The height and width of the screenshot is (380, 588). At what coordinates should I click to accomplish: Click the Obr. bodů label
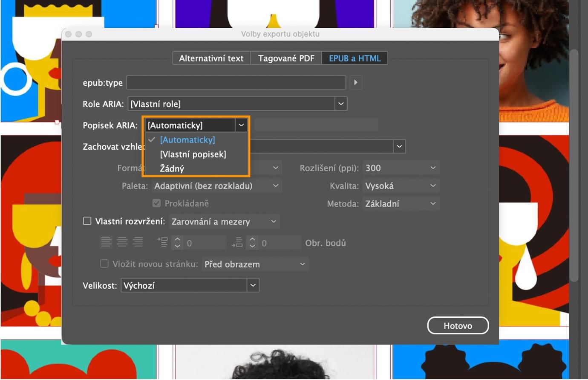326,243
